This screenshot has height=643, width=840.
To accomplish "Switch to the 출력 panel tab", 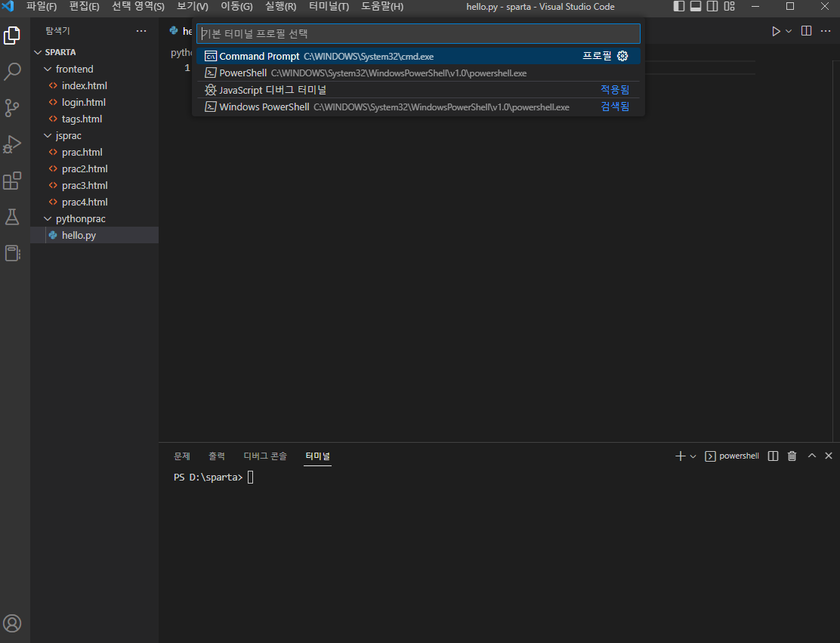I will 217,456.
